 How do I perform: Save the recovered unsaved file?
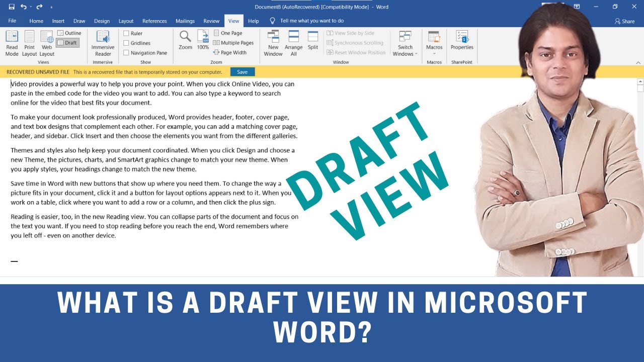coord(243,72)
